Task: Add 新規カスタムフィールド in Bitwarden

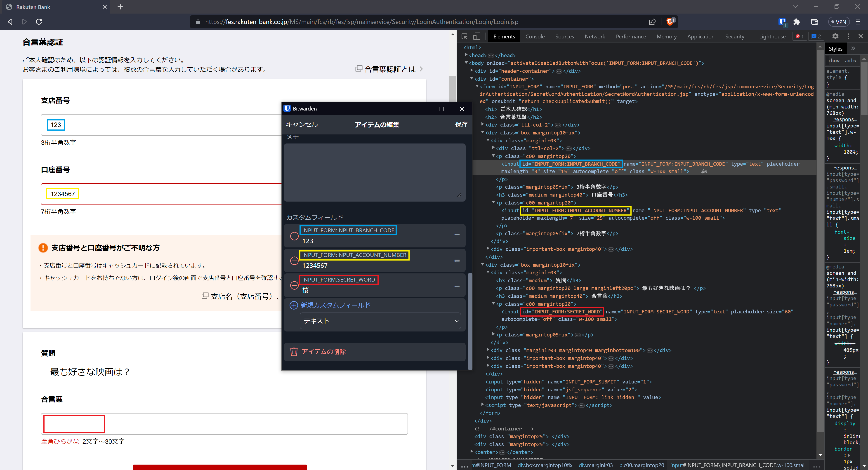Action: click(330, 305)
